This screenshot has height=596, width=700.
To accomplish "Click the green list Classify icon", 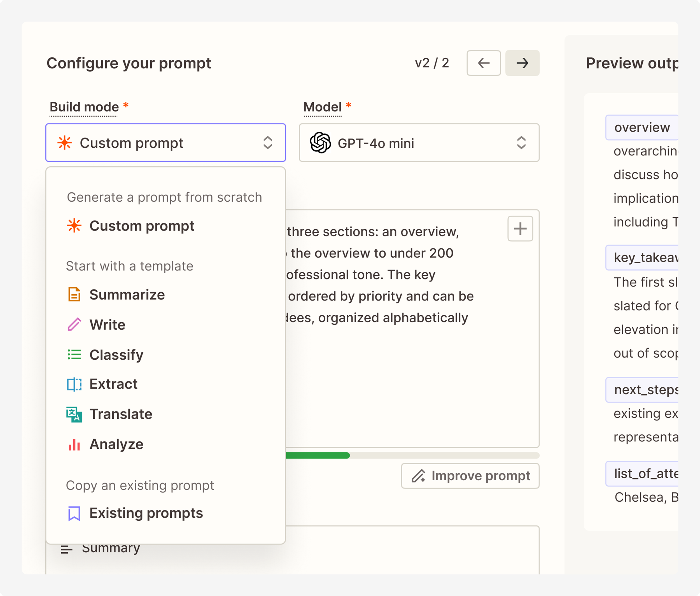I will (x=74, y=354).
